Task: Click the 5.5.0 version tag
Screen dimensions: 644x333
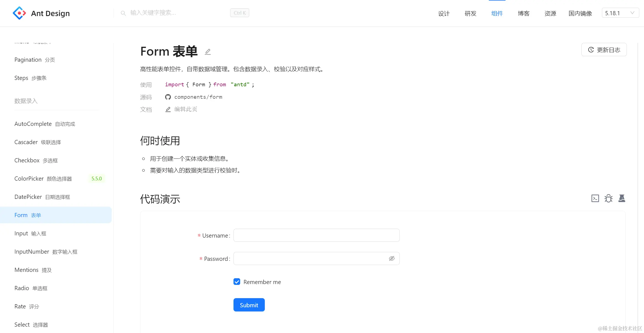Action: [97, 179]
